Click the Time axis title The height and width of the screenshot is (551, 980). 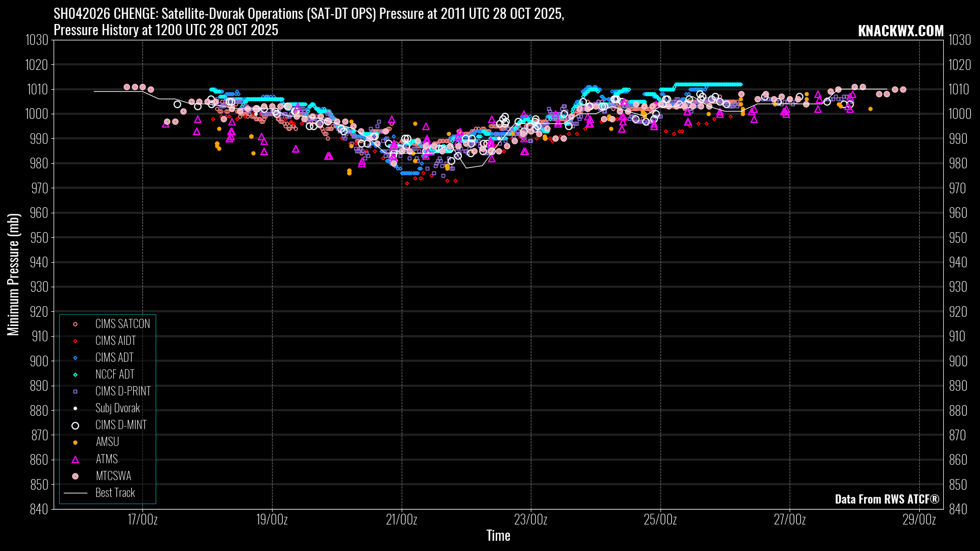[x=498, y=536]
